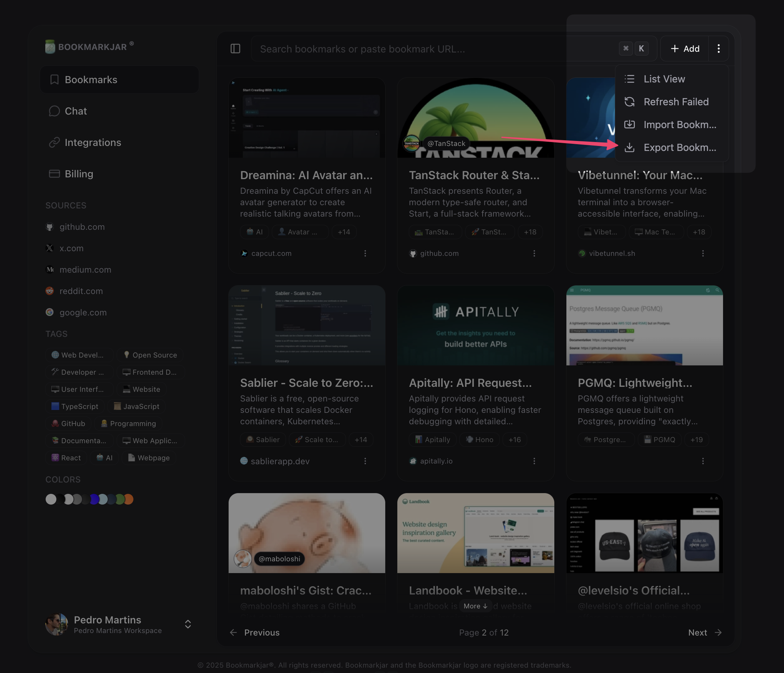
Task: Click the Bookmarkjar logo
Action: (89, 47)
